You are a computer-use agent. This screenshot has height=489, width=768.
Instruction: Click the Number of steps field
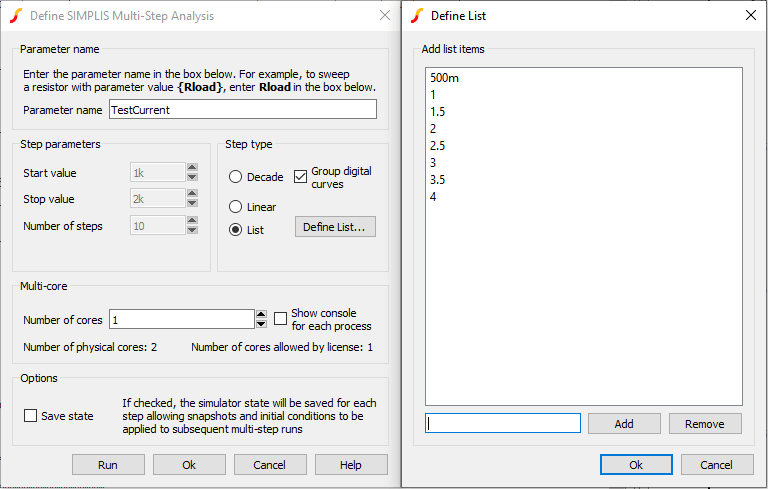(158, 225)
